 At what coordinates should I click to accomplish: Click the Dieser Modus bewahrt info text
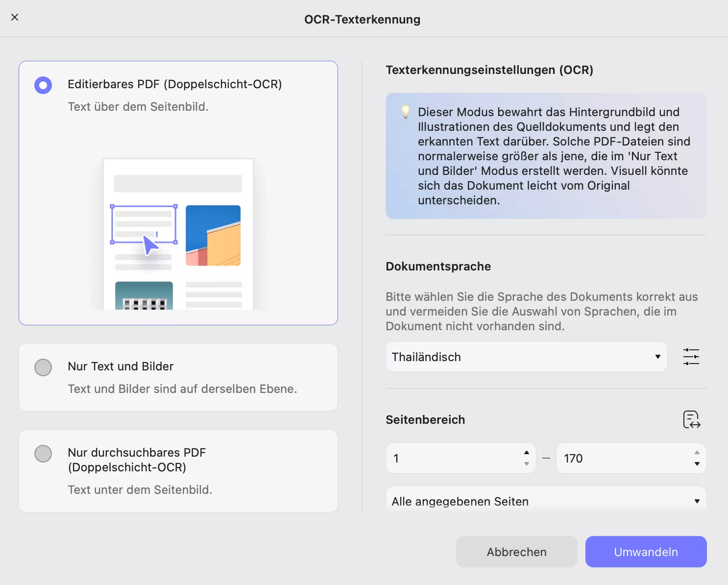(x=554, y=156)
